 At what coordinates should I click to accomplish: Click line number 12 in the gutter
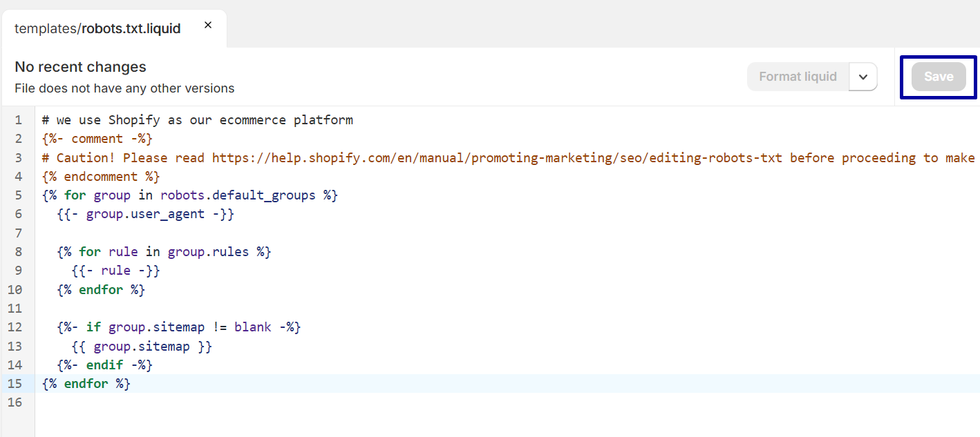coord(15,327)
